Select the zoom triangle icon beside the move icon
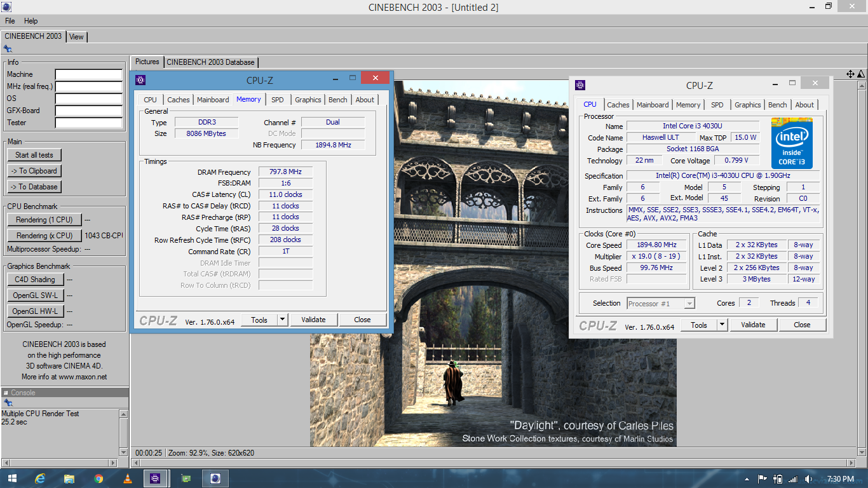The image size is (868, 488). [x=860, y=74]
